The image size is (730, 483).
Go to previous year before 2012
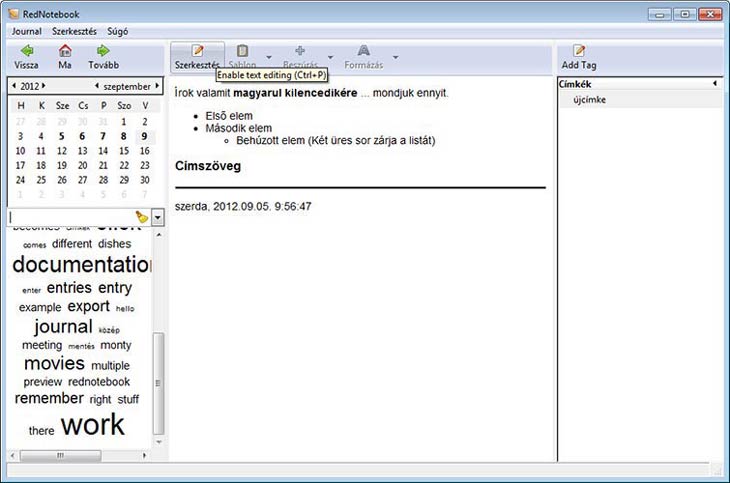pyautogui.click(x=13, y=86)
